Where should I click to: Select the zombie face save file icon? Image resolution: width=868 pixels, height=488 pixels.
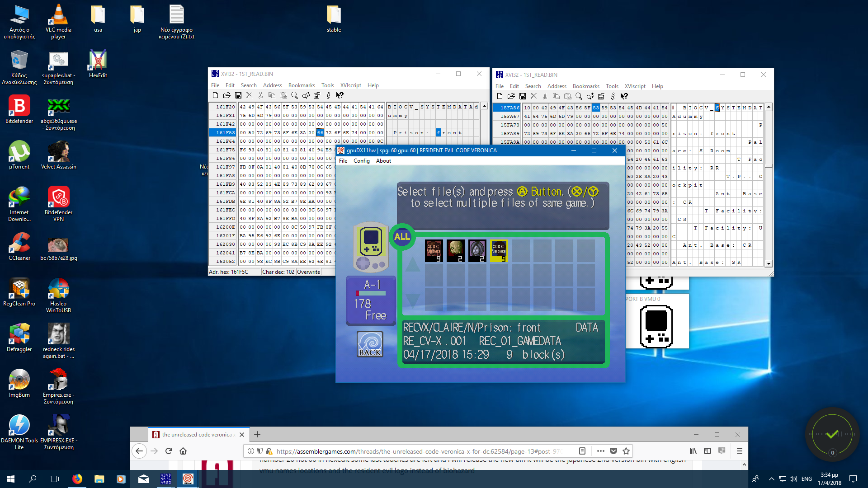(455, 251)
